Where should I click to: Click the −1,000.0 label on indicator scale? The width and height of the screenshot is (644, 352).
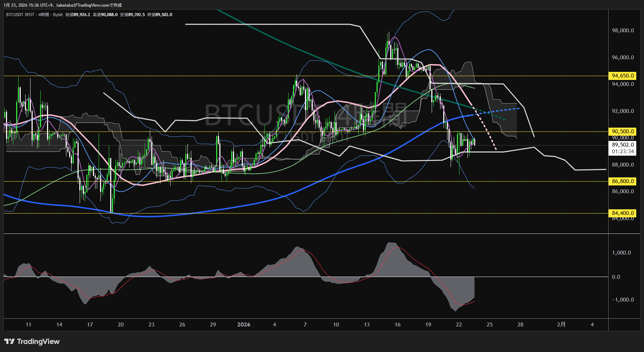coord(623,300)
